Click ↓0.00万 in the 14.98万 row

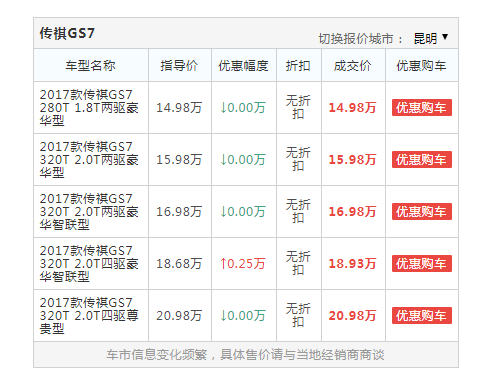click(243, 107)
